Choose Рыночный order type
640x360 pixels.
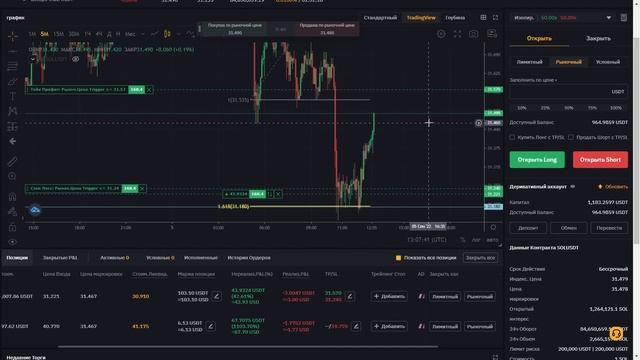click(x=569, y=62)
